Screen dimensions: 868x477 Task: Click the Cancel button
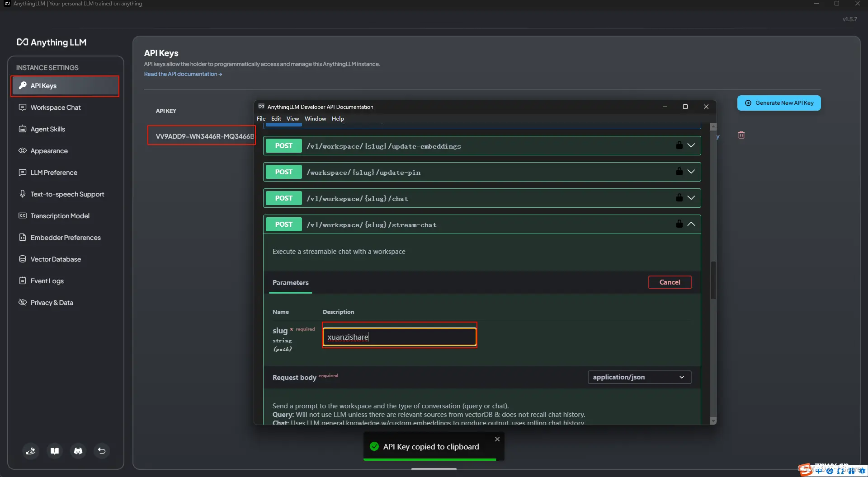tap(670, 282)
